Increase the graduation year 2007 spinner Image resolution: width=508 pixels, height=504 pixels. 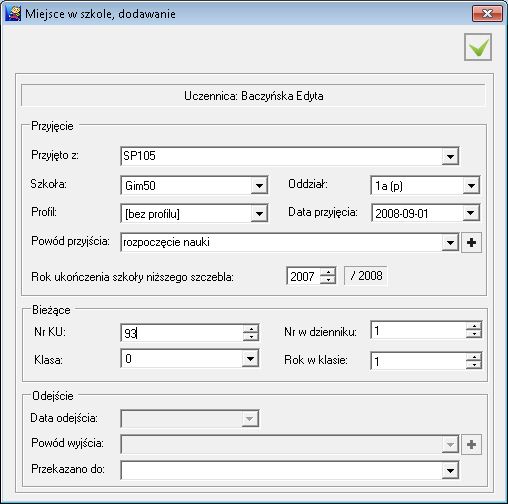[328, 272]
